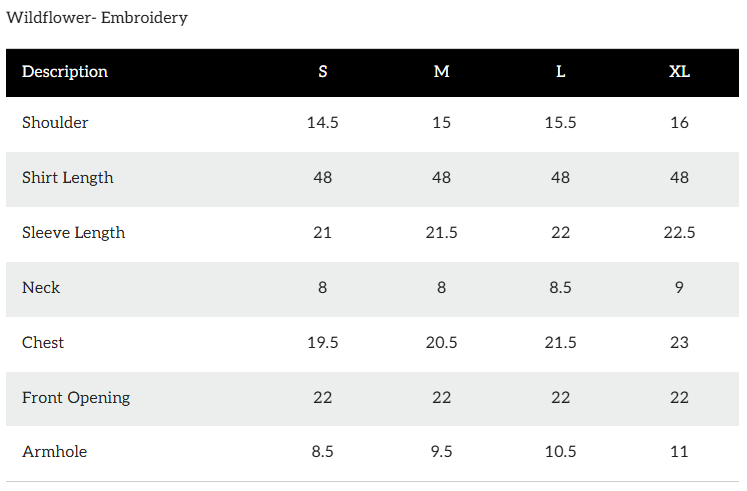Viewport: 747px width, 491px height.
Task: Select the Sleeve Length row label
Action: point(73,233)
